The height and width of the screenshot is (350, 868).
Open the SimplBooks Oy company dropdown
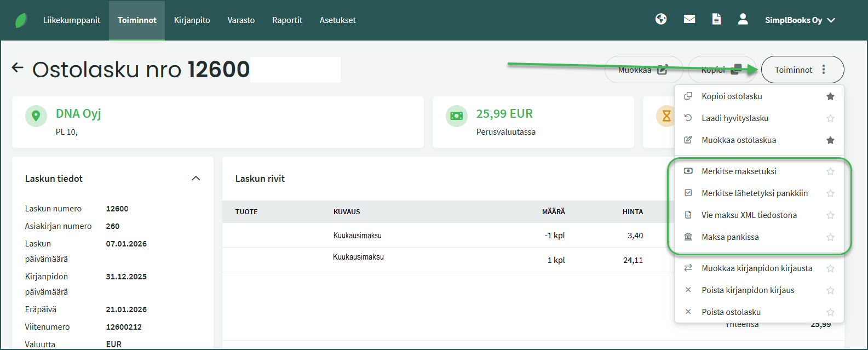[x=800, y=20]
